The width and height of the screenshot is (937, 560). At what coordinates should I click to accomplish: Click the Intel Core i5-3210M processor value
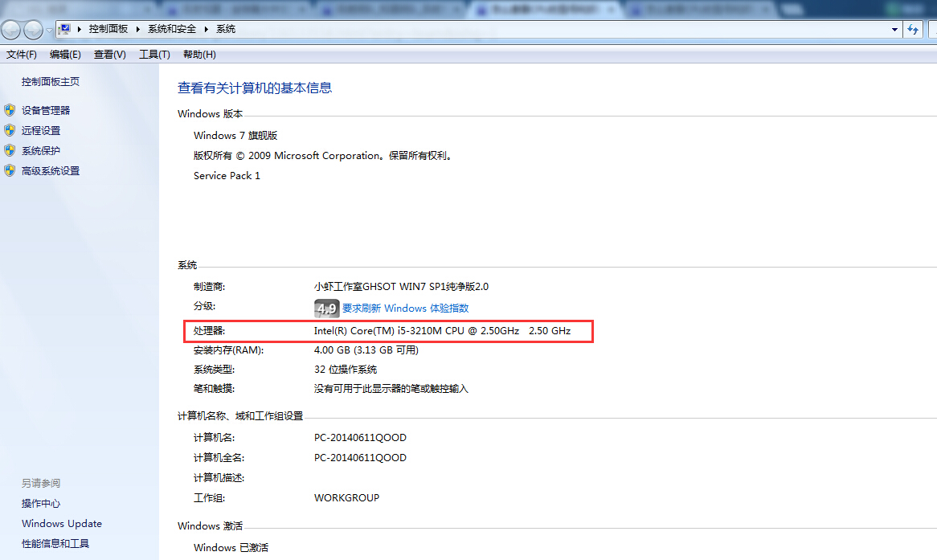coord(442,330)
